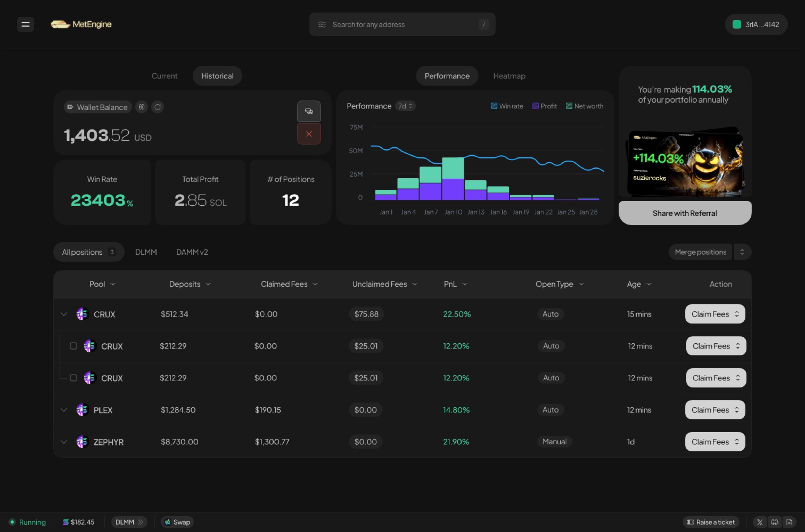Click the CRUX token icon in top row

tap(82, 314)
